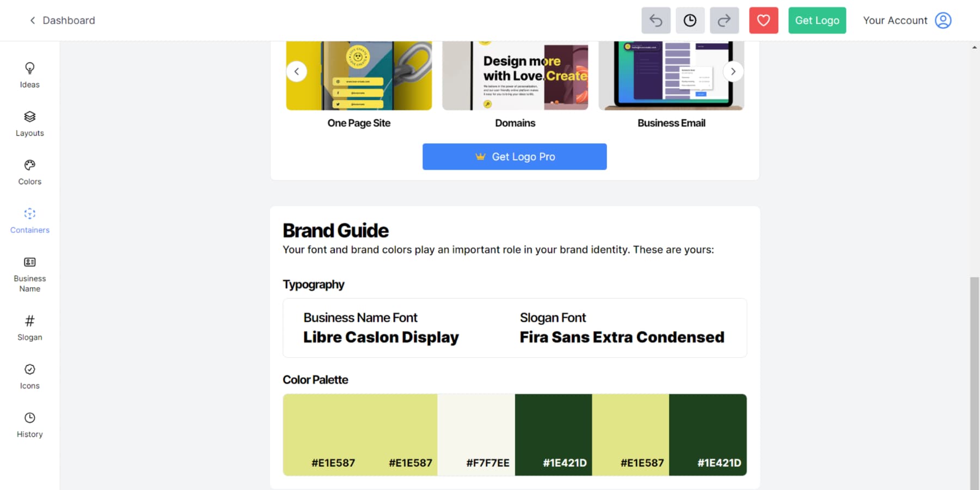Viewport: 980px width, 490px height.
Task: Redo the last change
Action: point(724,20)
